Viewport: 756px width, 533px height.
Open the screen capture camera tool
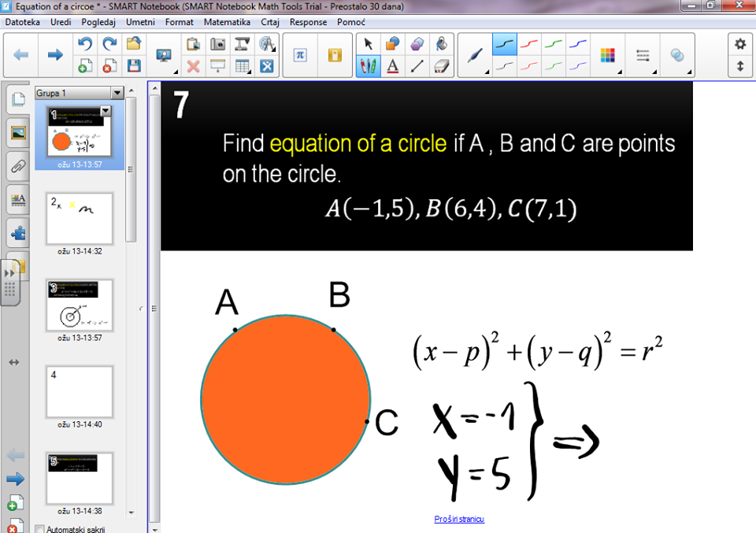(x=217, y=44)
